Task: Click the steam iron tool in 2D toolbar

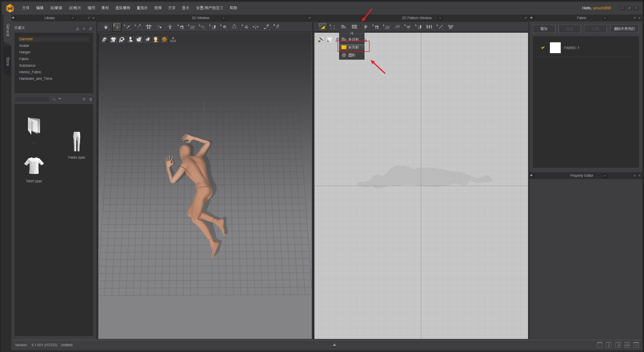Action: pyautogui.click(x=397, y=27)
